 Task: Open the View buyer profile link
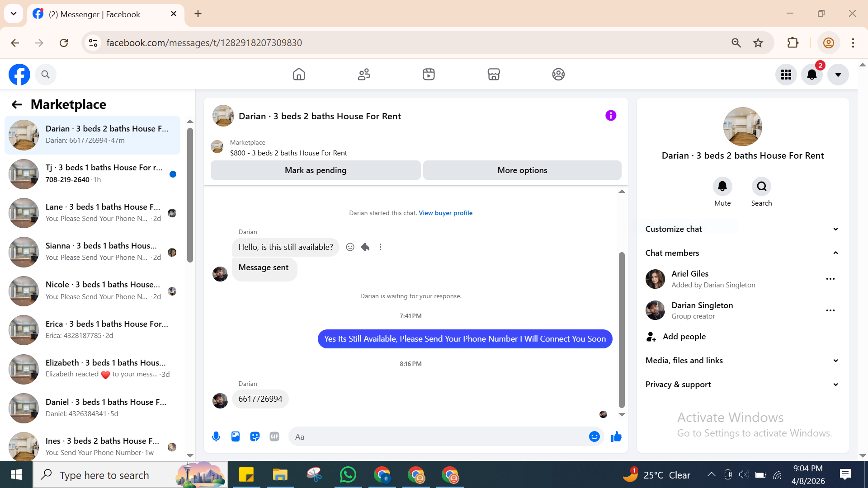[x=445, y=213]
